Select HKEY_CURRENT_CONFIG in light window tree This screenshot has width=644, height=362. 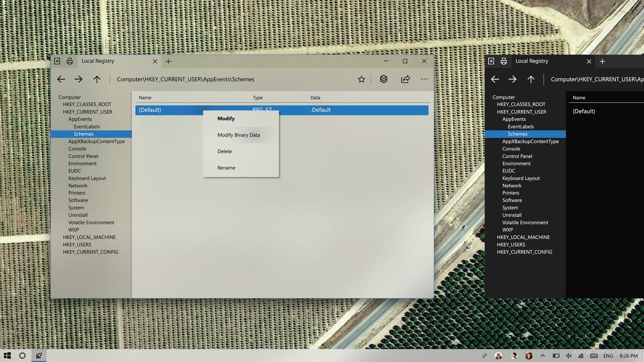[x=90, y=252]
